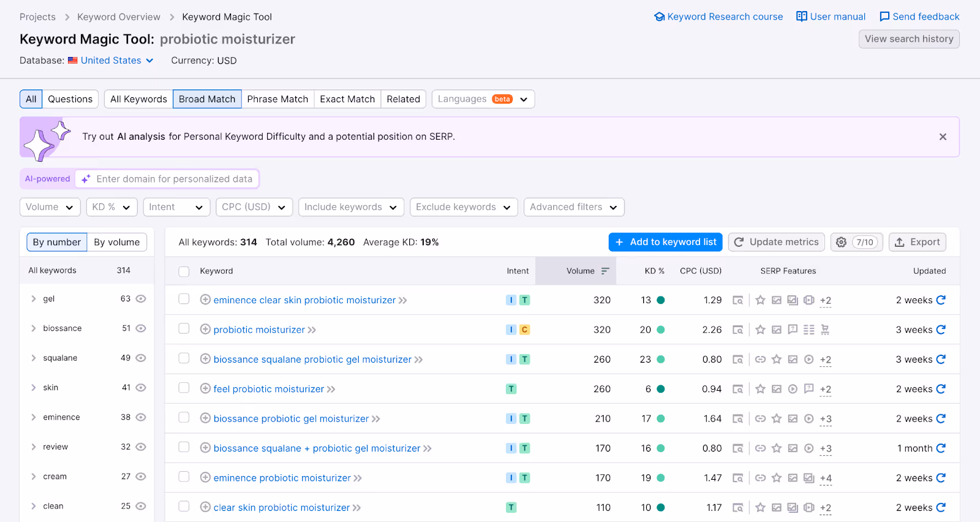Go to Keyword Overview breadcrumb
Image resolution: width=980 pixels, height=522 pixels.
[119, 17]
